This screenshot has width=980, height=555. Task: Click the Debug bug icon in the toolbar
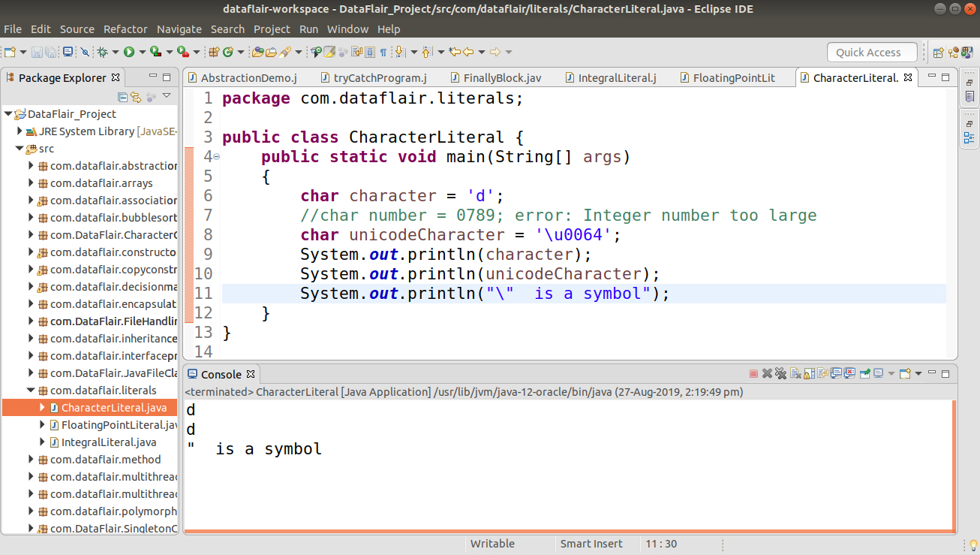103,53
